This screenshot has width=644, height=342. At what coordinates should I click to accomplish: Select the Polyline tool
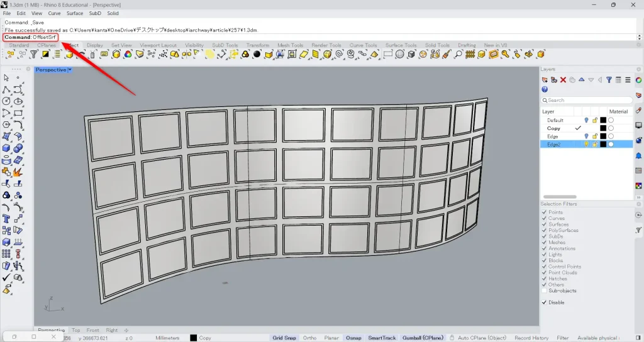pyautogui.click(x=6, y=89)
